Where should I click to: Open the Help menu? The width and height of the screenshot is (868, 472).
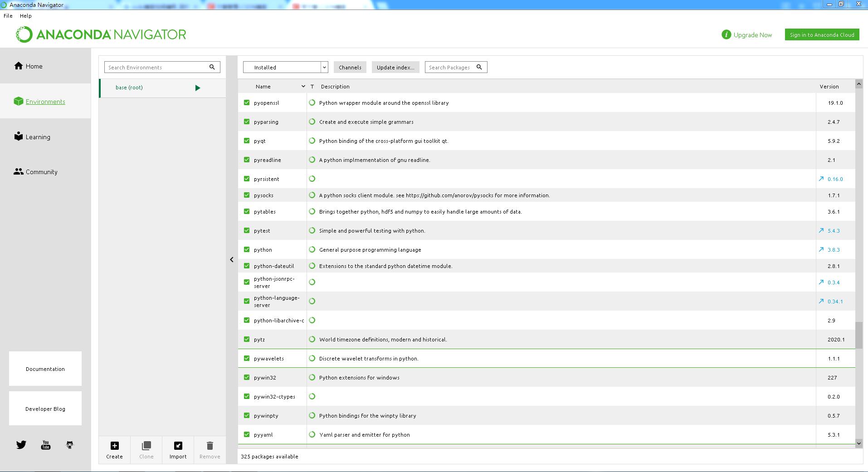point(26,15)
